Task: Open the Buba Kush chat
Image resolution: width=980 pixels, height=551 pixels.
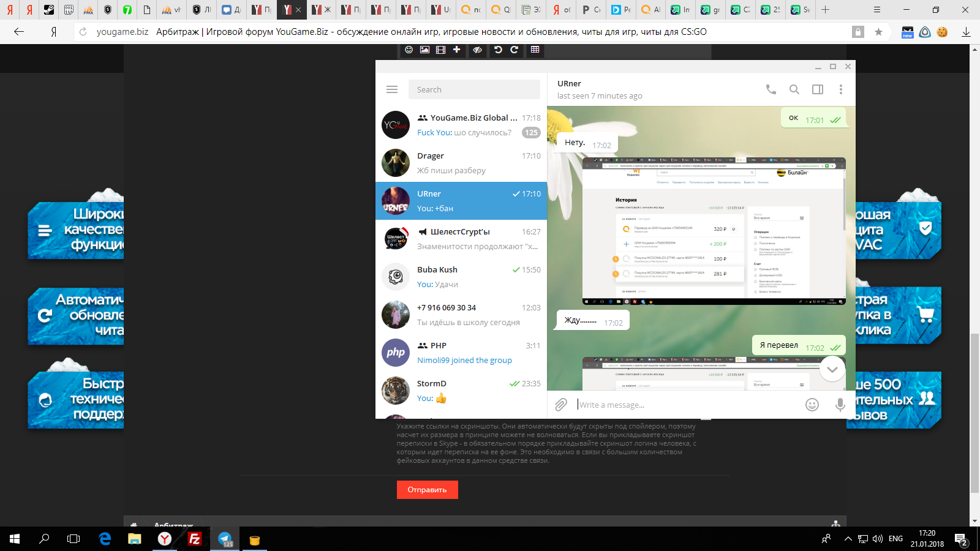Action: 461,277
